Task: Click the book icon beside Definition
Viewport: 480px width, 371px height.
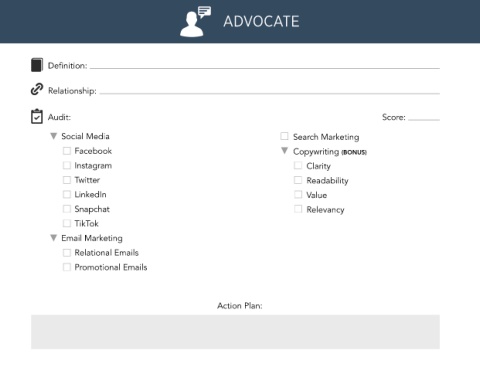Action: coord(37,65)
